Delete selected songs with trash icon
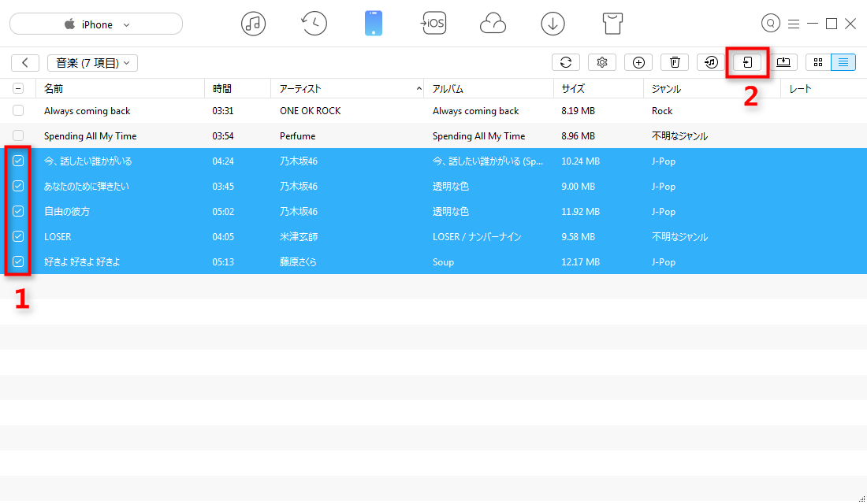This screenshot has height=504, width=867. click(x=675, y=62)
